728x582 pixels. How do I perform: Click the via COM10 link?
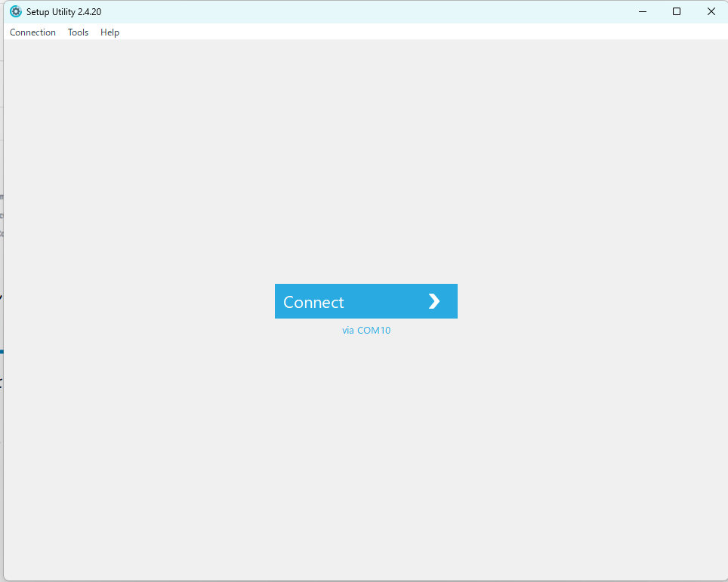point(366,331)
